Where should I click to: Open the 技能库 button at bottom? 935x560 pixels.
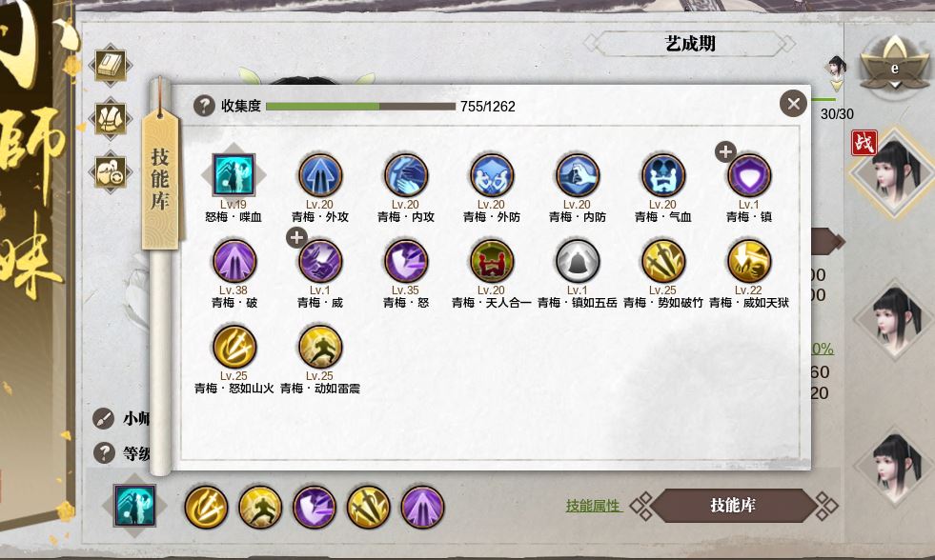(732, 506)
